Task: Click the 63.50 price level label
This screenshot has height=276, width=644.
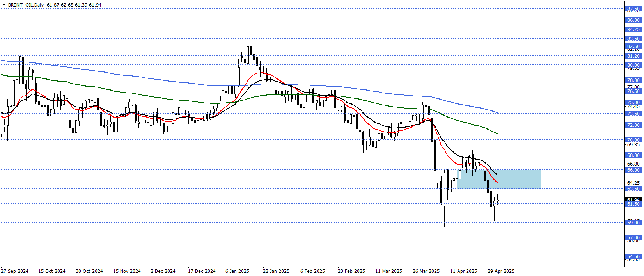Action: [633, 189]
